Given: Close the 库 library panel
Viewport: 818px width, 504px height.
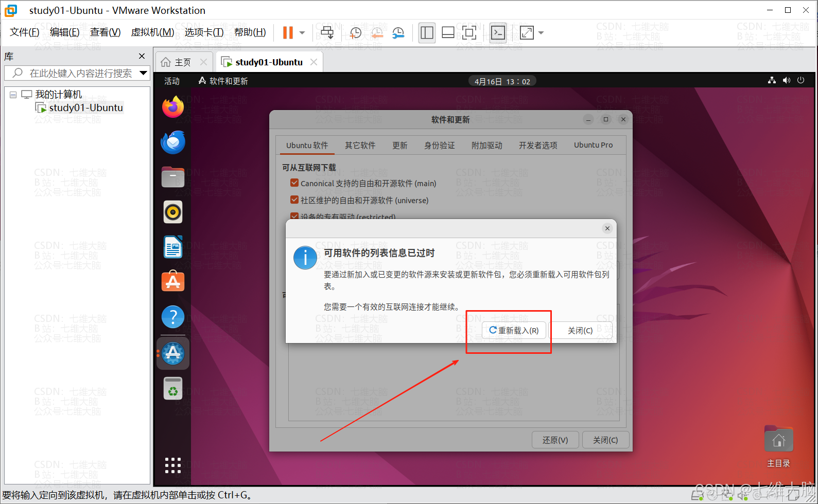Looking at the screenshot, I should click(x=142, y=56).
